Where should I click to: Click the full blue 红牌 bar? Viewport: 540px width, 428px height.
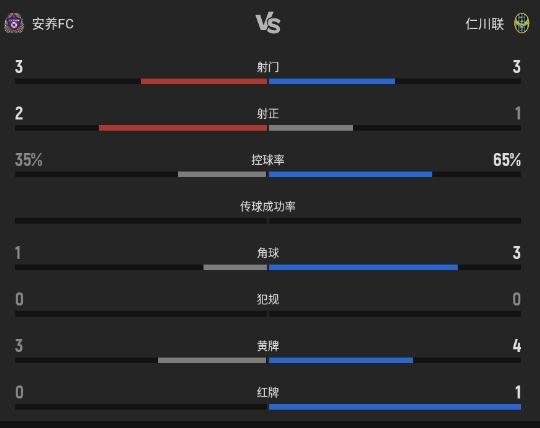coord(395,407)
